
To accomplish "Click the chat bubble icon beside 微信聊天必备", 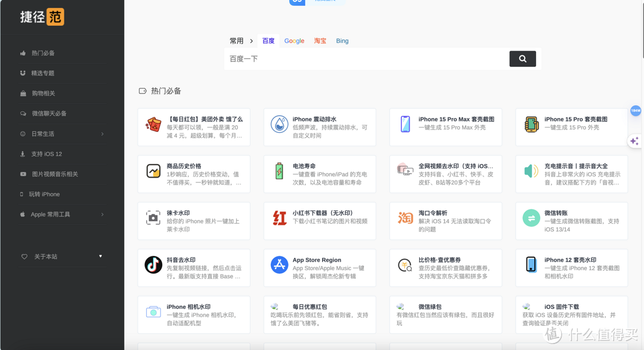I will click(x=23, y=113).
